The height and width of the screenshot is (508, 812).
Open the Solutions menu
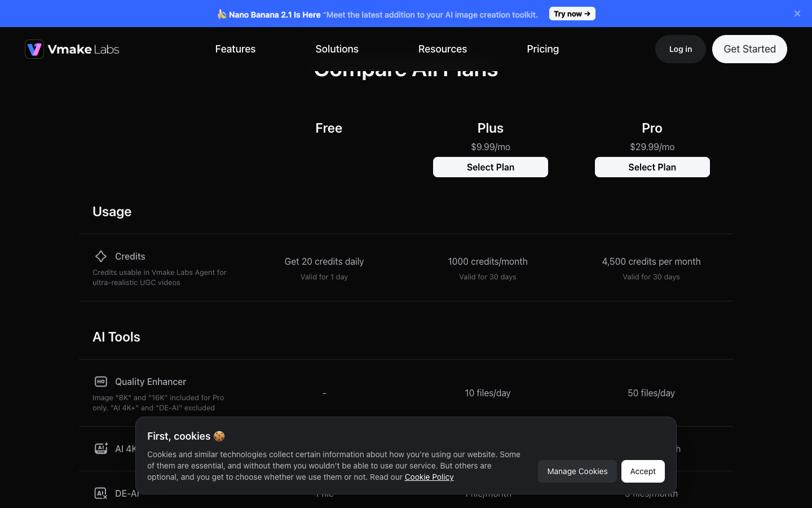click(x=337, y=49)
